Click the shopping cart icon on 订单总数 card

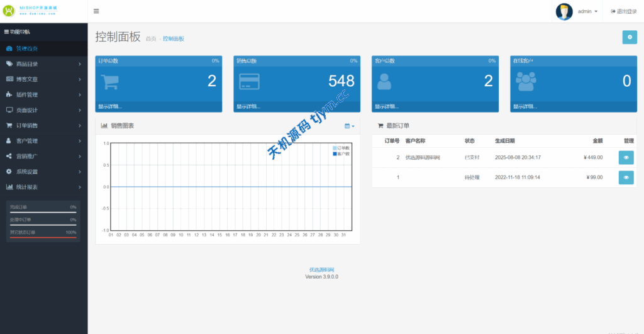109,82
